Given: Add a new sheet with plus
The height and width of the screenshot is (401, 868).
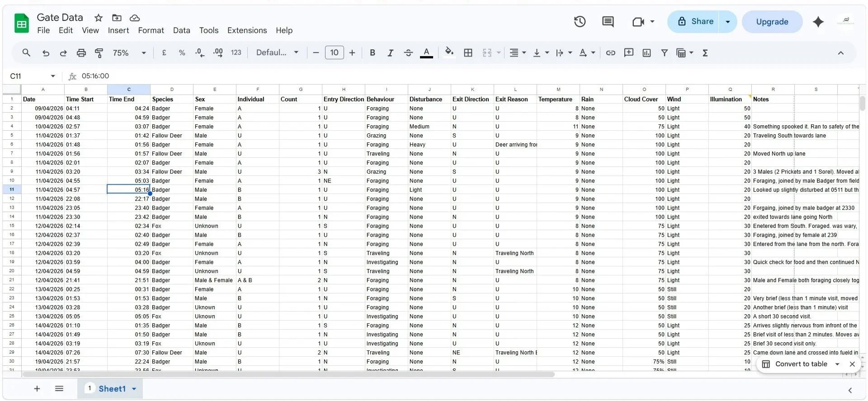Looking at the screenshot, I should tap(37, 389).
